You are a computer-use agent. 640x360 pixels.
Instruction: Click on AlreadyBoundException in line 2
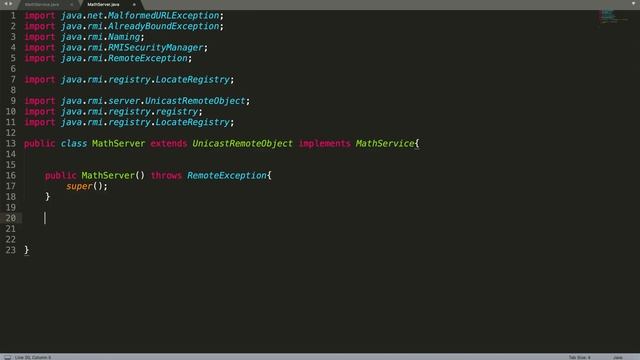click(x=164, y=26)
